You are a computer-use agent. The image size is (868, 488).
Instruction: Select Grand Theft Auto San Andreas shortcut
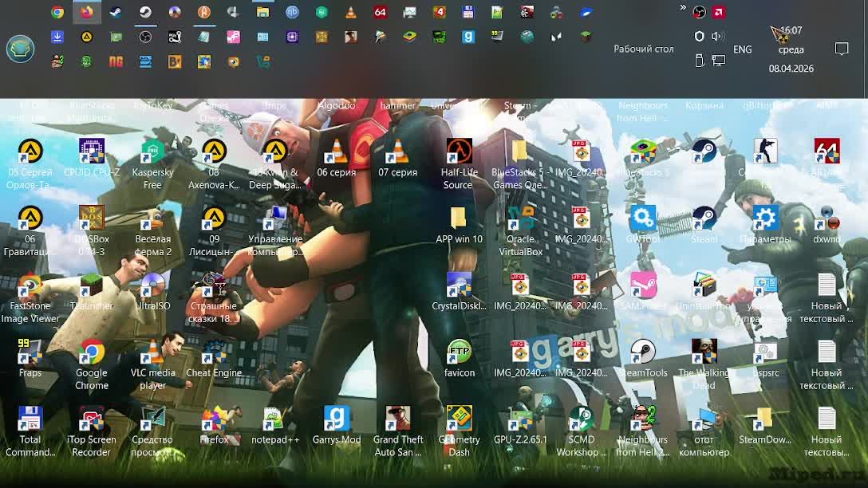[397, 431]
